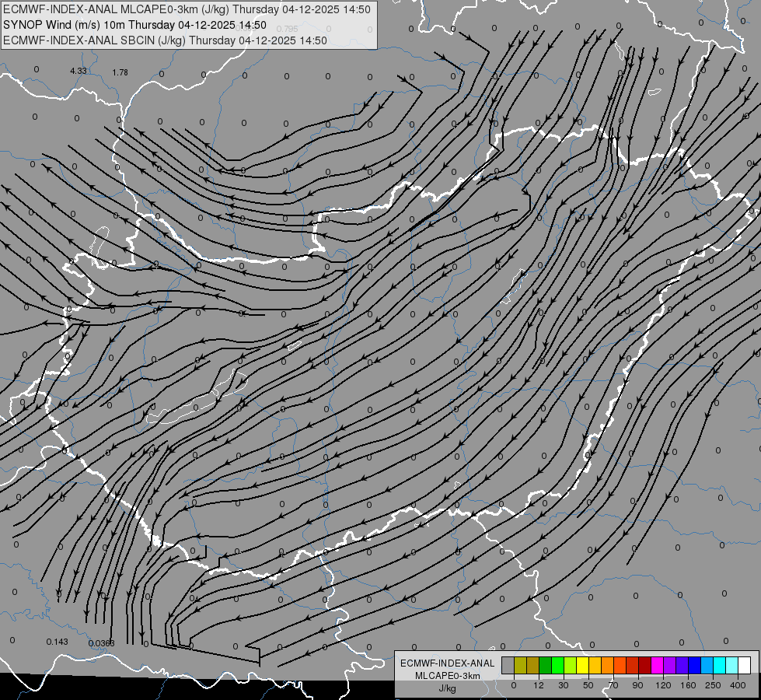
Task: Click the legend scale label 250
Action: click(713, 685)
